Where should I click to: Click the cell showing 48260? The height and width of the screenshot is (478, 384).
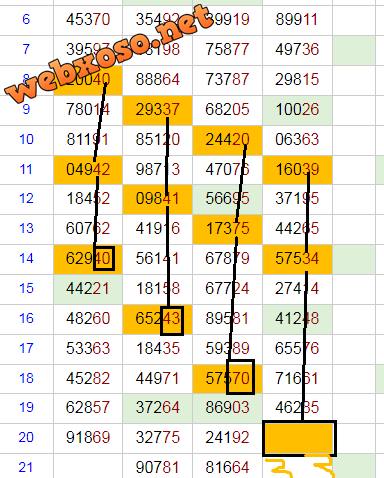[88, 319]
